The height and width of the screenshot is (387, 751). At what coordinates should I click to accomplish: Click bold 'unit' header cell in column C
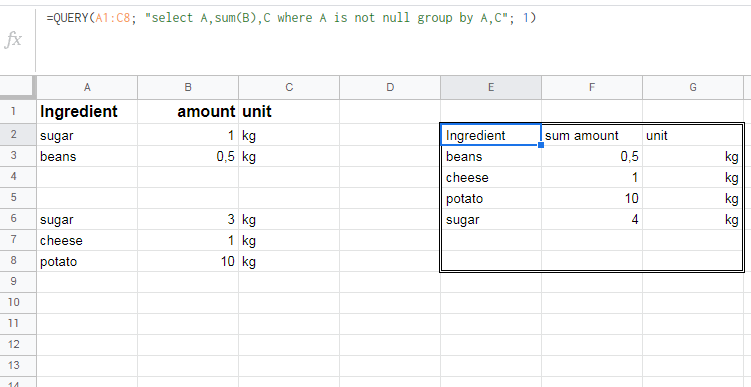pyautogui.click(x=289, y=112)
